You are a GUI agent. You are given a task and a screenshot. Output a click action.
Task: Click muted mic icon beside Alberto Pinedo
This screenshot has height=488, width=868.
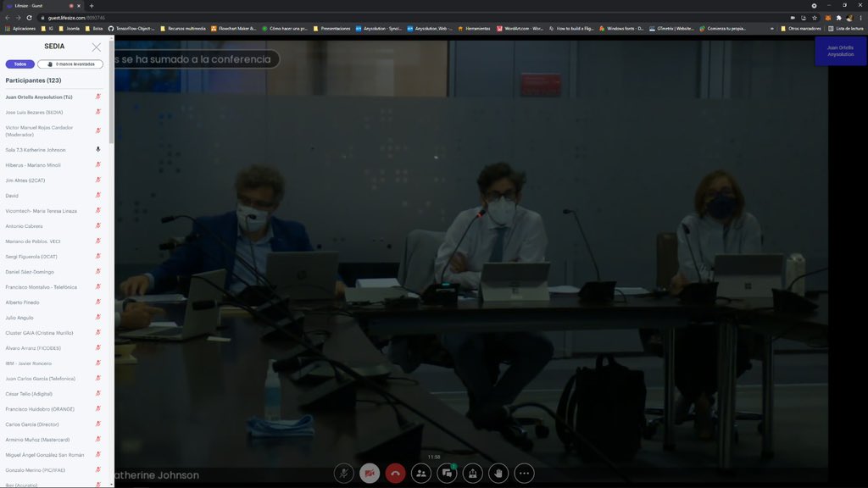(x=98, y=302)
